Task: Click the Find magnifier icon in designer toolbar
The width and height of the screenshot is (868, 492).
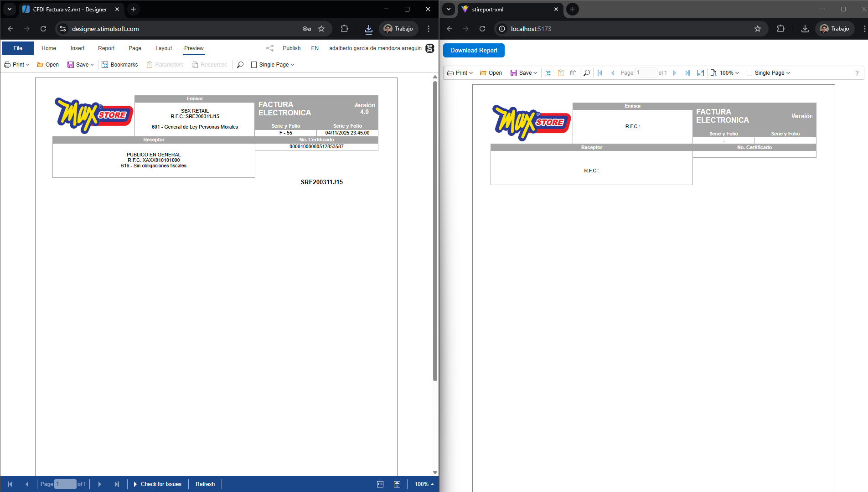Action: pos(240,65)
